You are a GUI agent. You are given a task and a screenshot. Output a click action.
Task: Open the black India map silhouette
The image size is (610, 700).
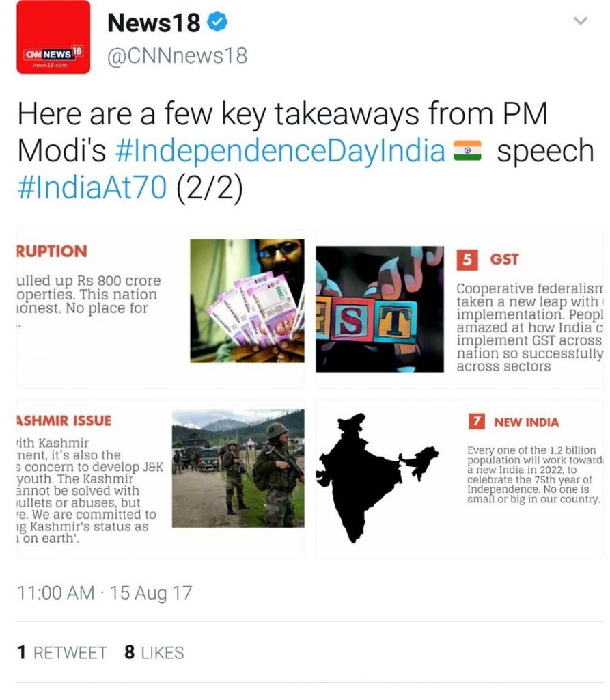pos(377,478)
